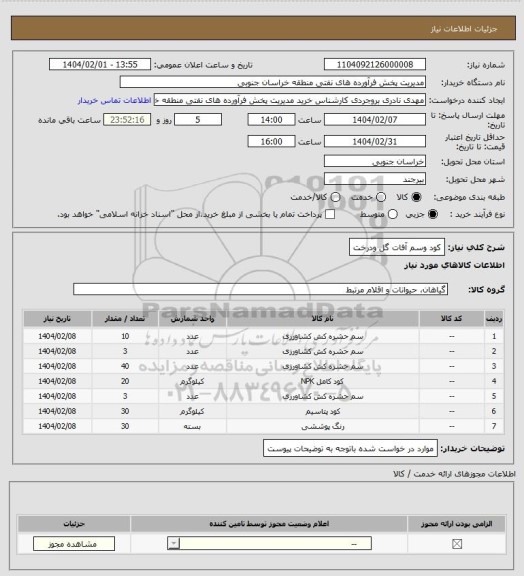Screen dimensions: 524x576
Task: Click the اطلاعات کالاهای مورد نیاز heading
Action: click(x=454, y=265)
